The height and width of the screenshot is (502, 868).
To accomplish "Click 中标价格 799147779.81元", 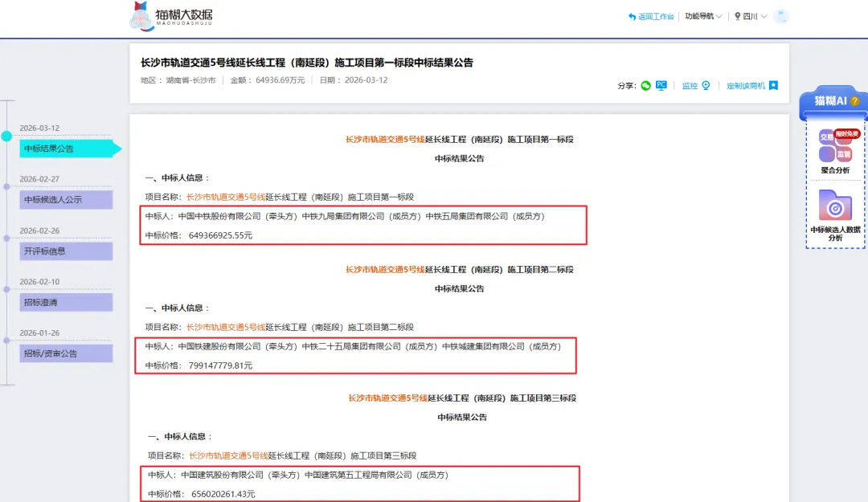I will click(199, 365).
